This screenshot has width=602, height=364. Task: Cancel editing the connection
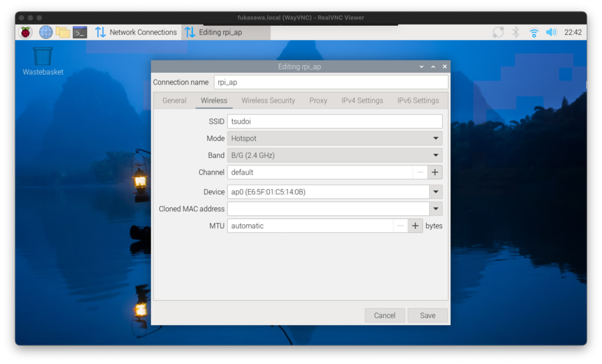click(384, 315)
